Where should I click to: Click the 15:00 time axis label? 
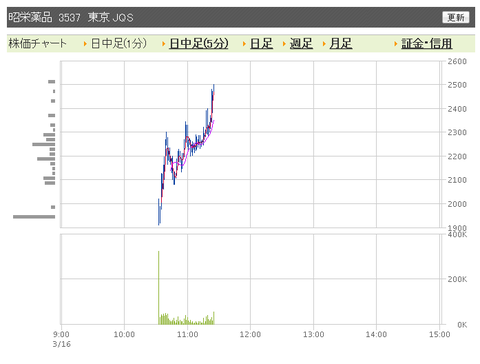[439, 334]
